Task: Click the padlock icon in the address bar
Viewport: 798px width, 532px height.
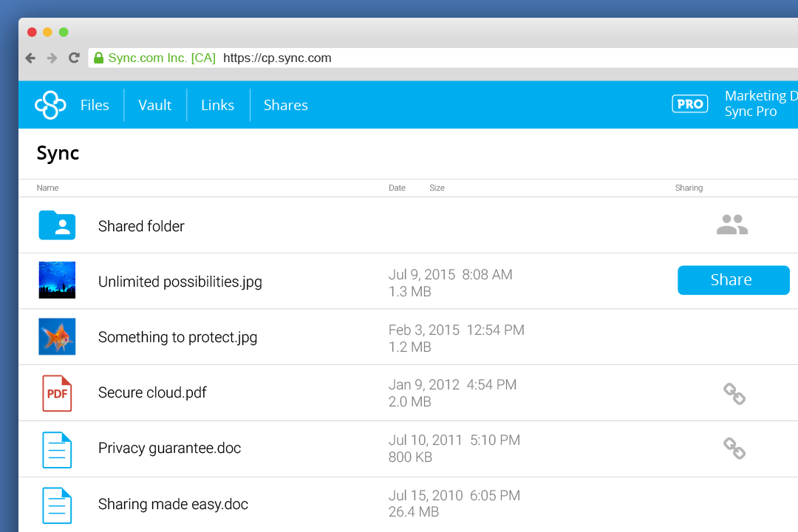Action: click(98, 58)
